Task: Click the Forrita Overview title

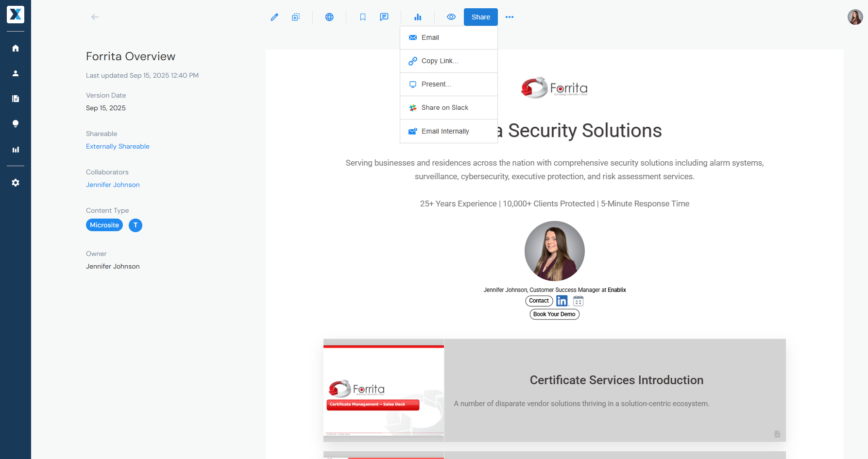Action: [131, 56]
